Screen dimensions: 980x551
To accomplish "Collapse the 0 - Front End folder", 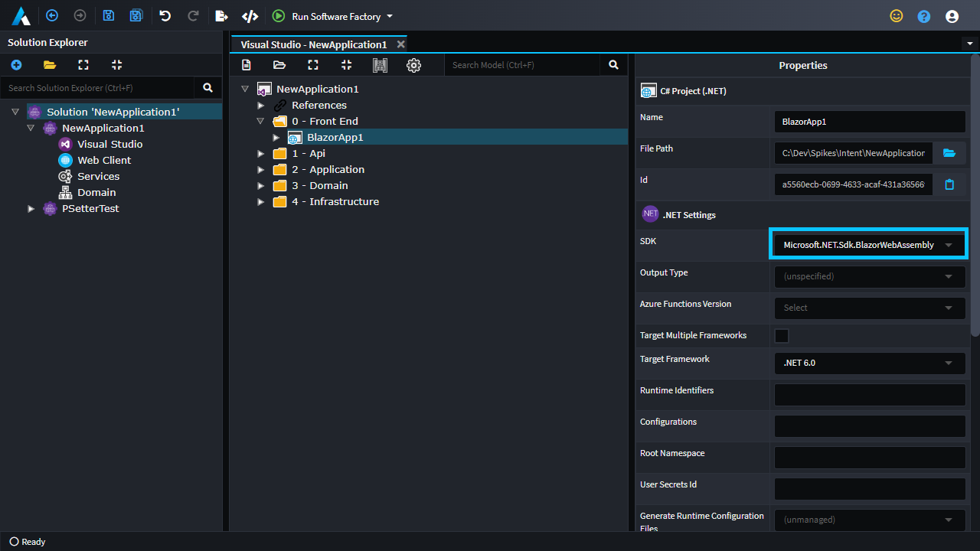I will pos(260,121).
